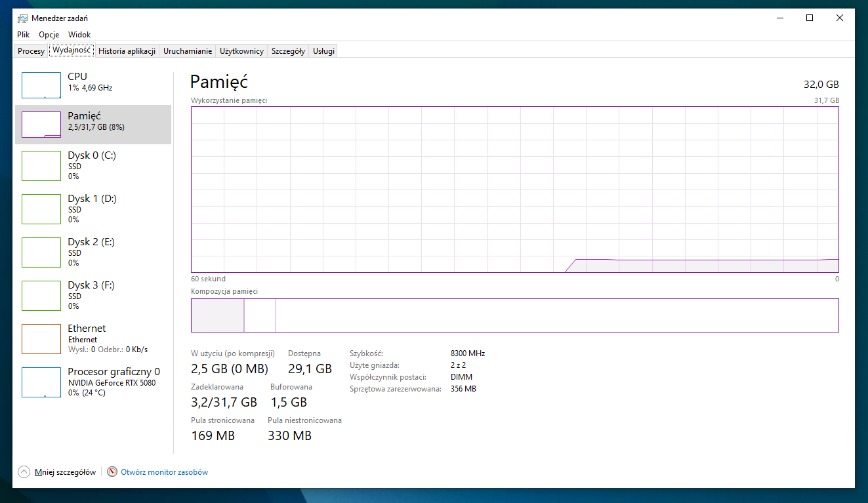Show performance for Dysk 1 (D:)
The height and width of the screenshot is (503, 868).
tap(93, 209)
